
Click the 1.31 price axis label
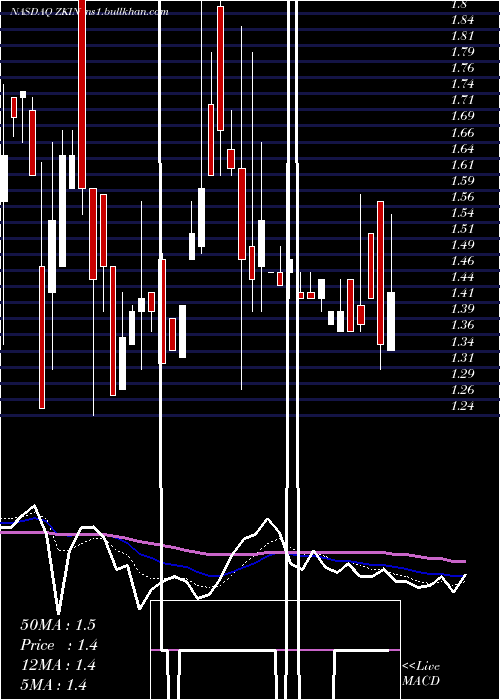point(462,358)
